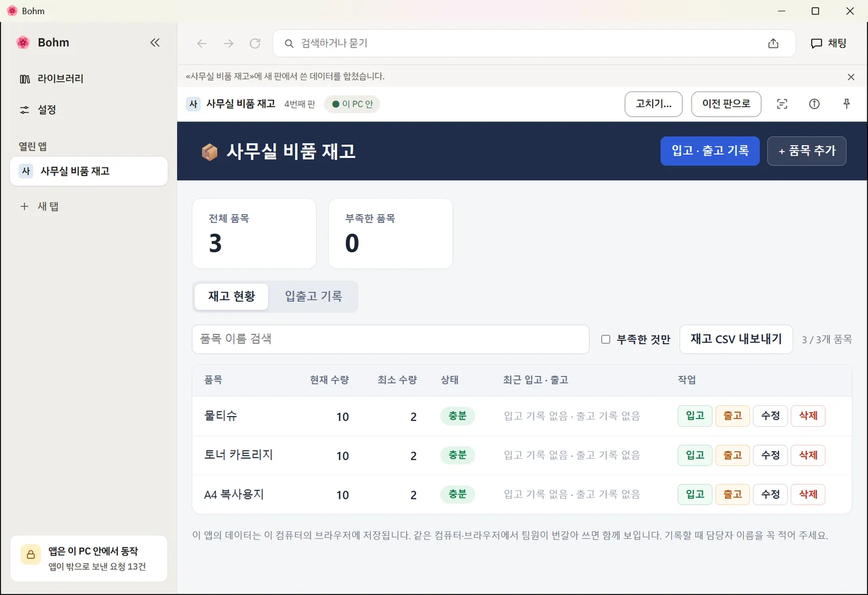
Task: Click the Bohm flower logo in sidebar
Action: click(23, 43)
